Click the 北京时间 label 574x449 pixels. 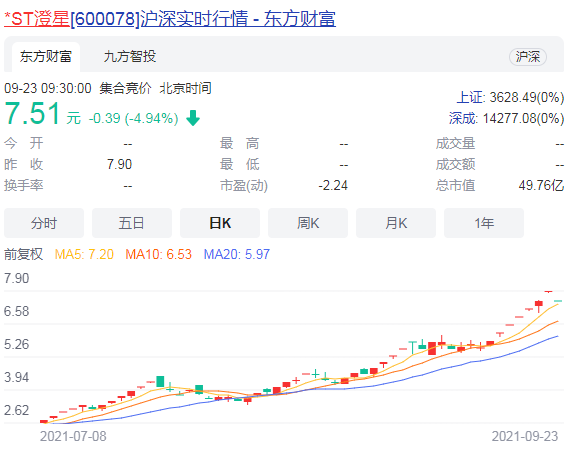[186, 88]
